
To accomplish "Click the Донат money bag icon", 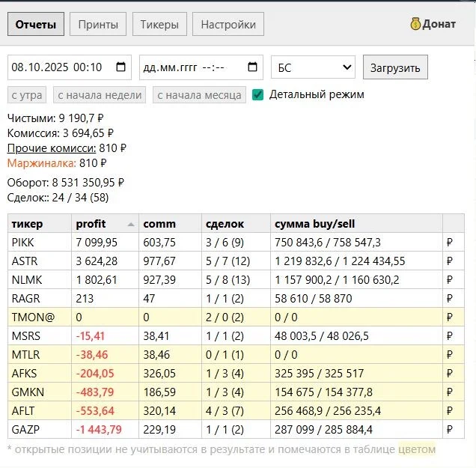I will coord(415,24).
